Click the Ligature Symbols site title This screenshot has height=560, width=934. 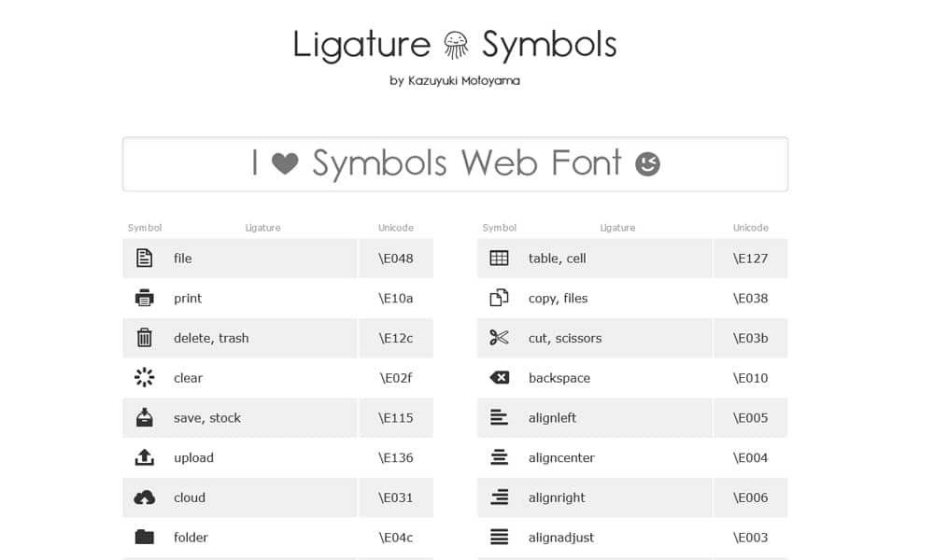[455, 43]
